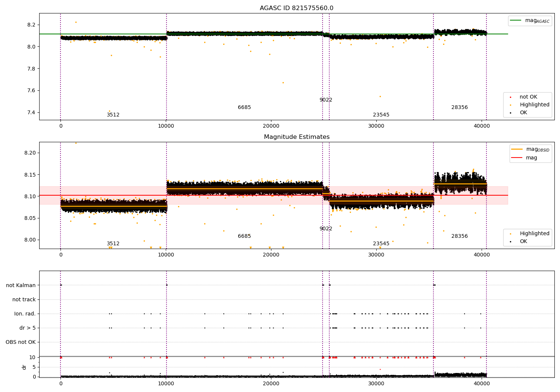Click obsid label 28356 in the top plot
The image size is (560, 392).
[460, 108]
